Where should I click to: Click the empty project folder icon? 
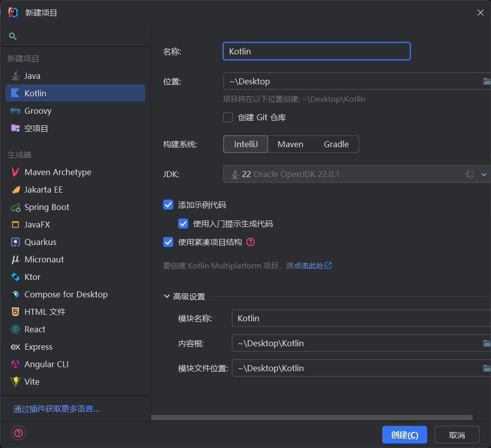click(x=15, y=128)
